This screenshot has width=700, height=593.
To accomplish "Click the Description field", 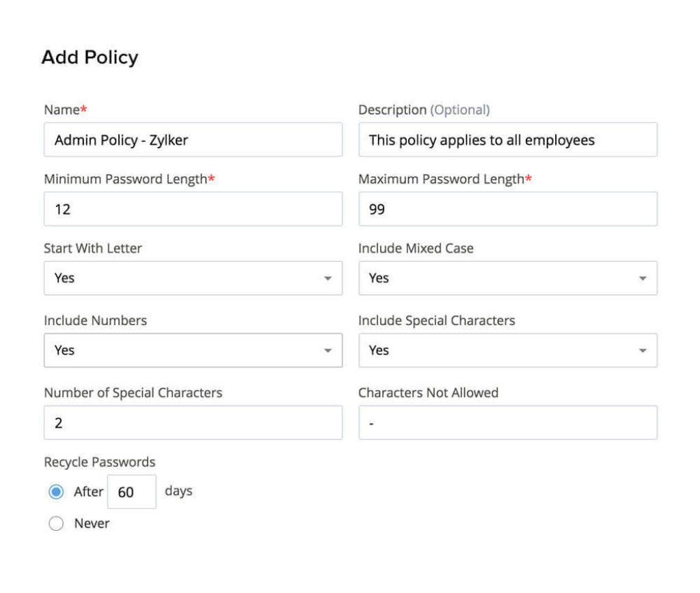I will [507, 139].
